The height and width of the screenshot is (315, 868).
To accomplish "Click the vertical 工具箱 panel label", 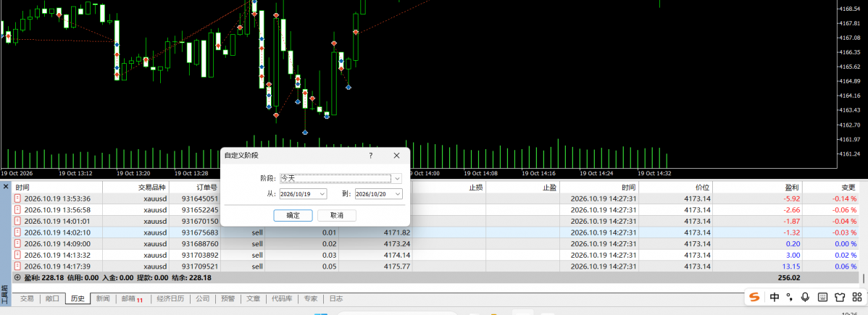I will [4, 295].
